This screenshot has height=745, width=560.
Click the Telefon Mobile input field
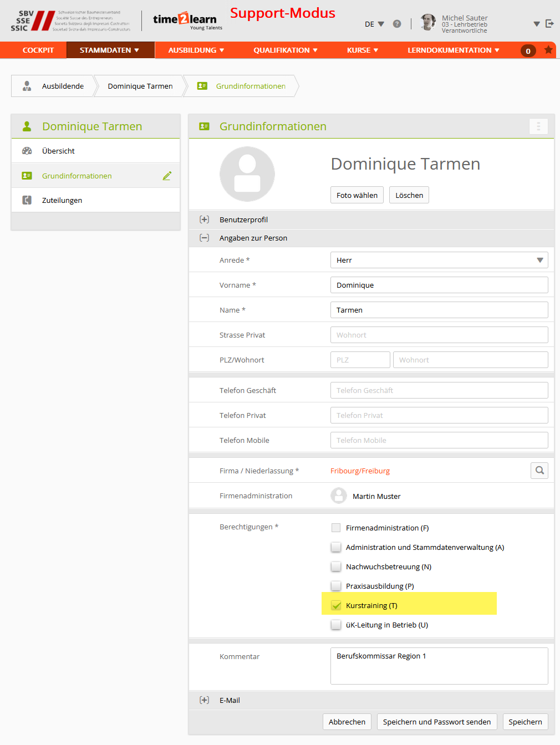tap(439, 440)
